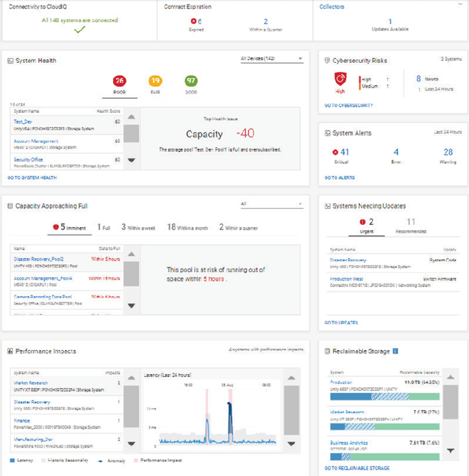Screen dimensions: 469x476
Task: Click the Reclaimable Storage info icon
Action: coord(395,351)
